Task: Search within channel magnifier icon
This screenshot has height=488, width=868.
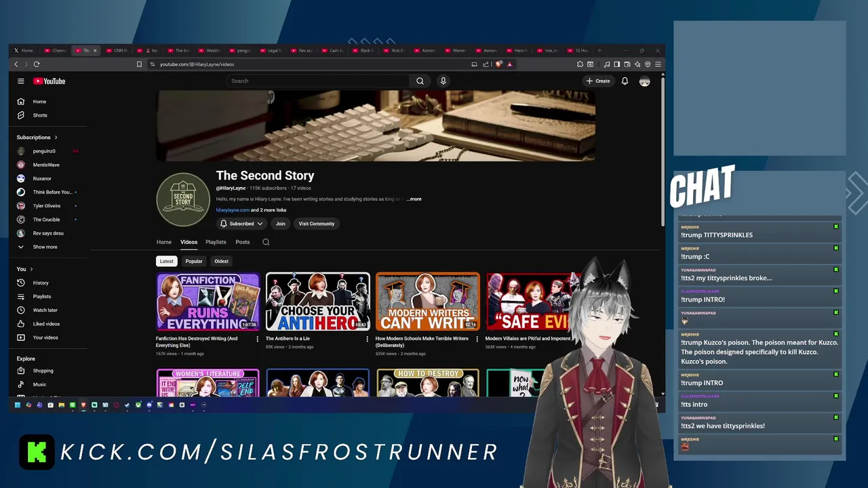Action: click(266, 242)
